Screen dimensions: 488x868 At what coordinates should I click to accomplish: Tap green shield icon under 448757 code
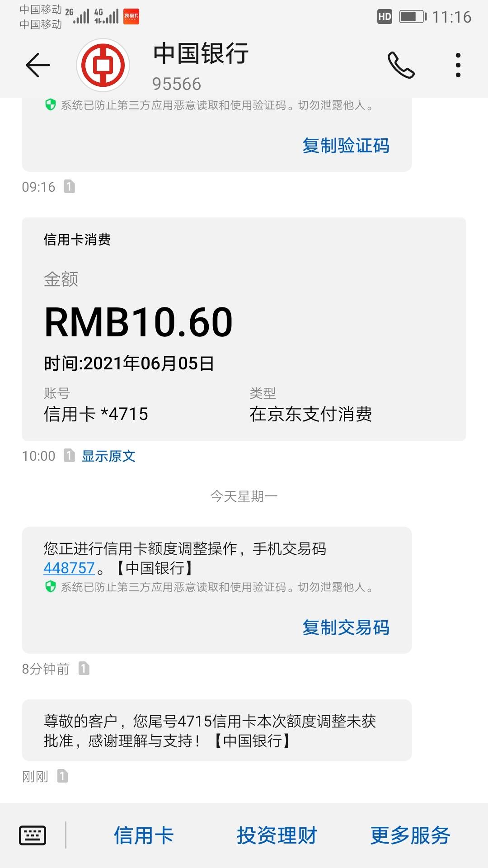click(50, 587)
